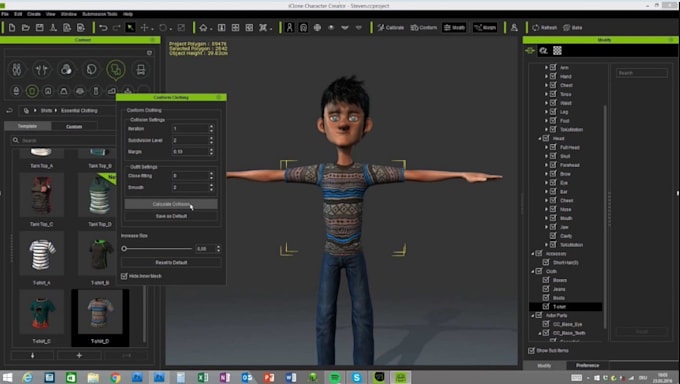Toggle the Show Sub Items checkbox
Viewport: 680px width, 384px height.
click(x=531, y=351)
